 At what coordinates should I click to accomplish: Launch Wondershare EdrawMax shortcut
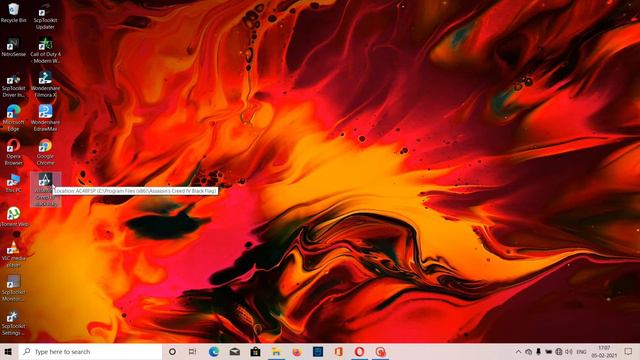[x=45, y=118]
